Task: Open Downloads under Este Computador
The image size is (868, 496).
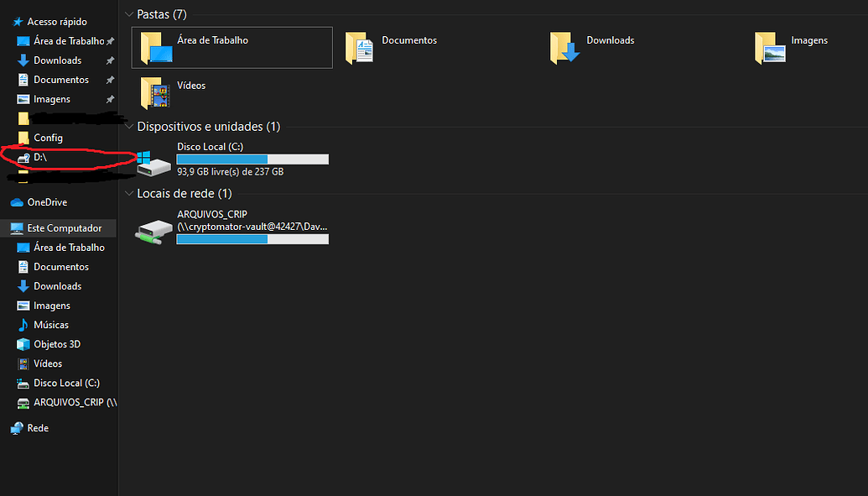Action: (x=58, y=286)
